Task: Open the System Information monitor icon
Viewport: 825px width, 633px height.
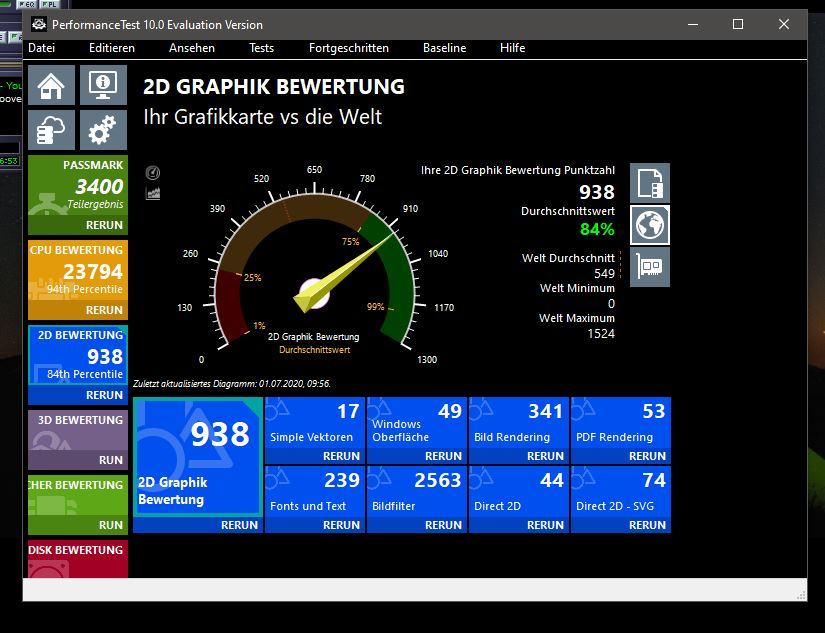Action: [103, 85]
